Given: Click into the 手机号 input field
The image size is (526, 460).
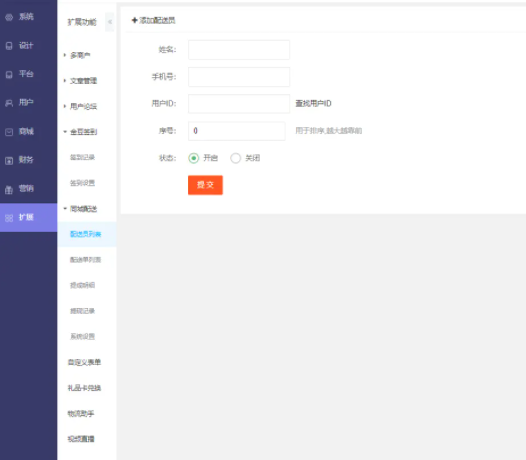Looking at the screenshot, I should point(239,77).
